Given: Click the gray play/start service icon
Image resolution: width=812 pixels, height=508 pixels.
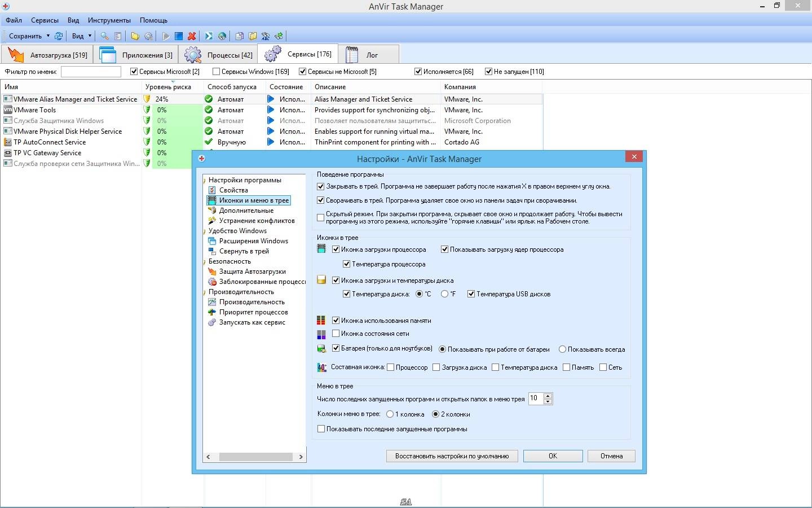Looking at the screenshot, I should pyautogui.click(x=166, y=36).
